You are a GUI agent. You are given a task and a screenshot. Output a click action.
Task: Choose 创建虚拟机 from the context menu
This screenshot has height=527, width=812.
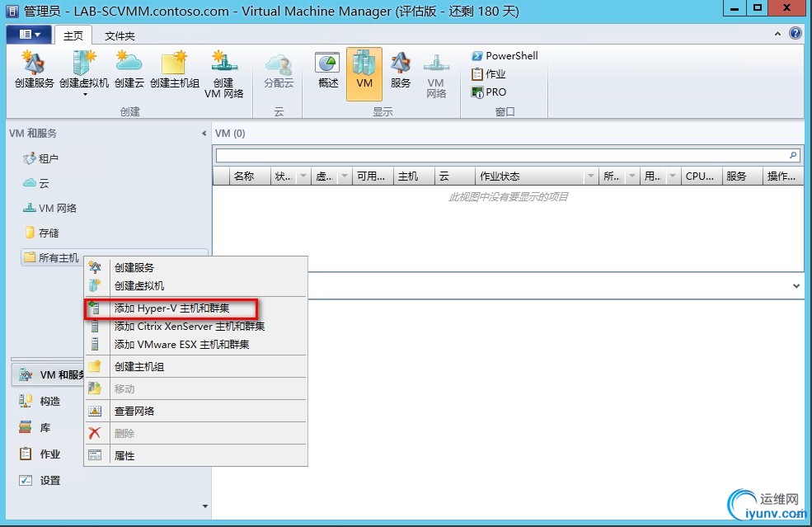195,285
